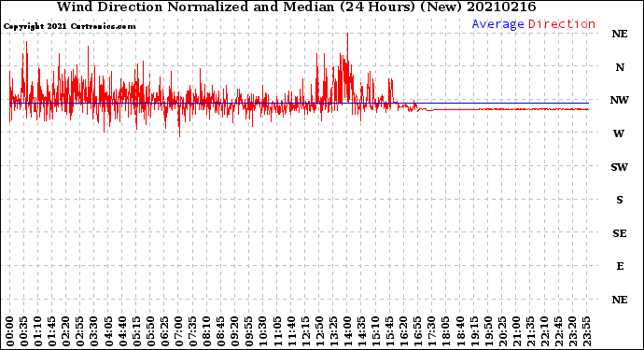644x350 pixels.
Task: Click the 09:20 time axis label
Action: point(234,331)
